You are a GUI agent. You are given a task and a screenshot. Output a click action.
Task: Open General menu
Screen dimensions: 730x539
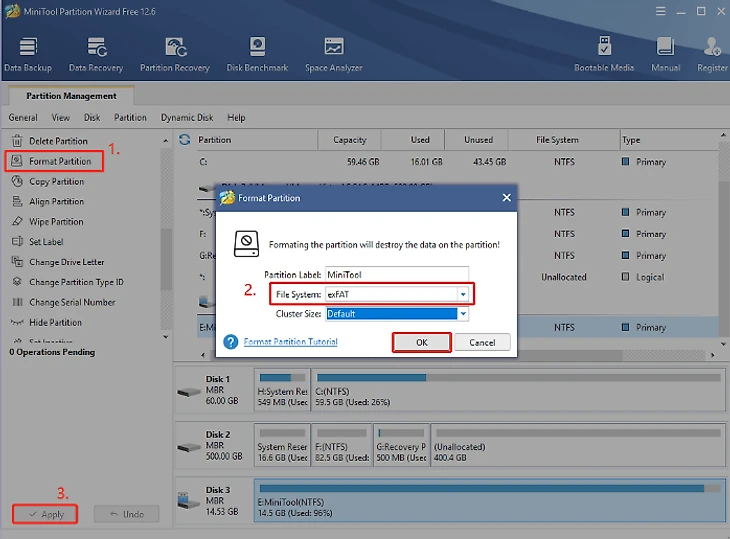pyautogui.click(x=23, y=117)
